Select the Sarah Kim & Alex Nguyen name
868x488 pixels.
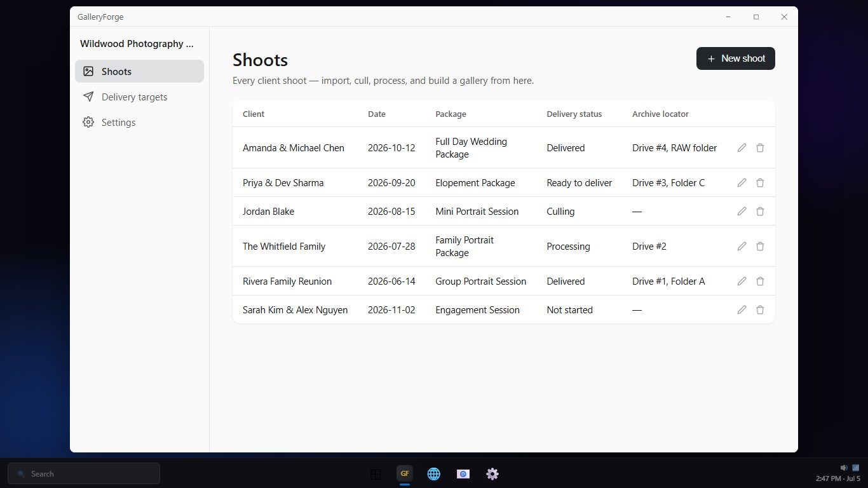click(295, 309)
